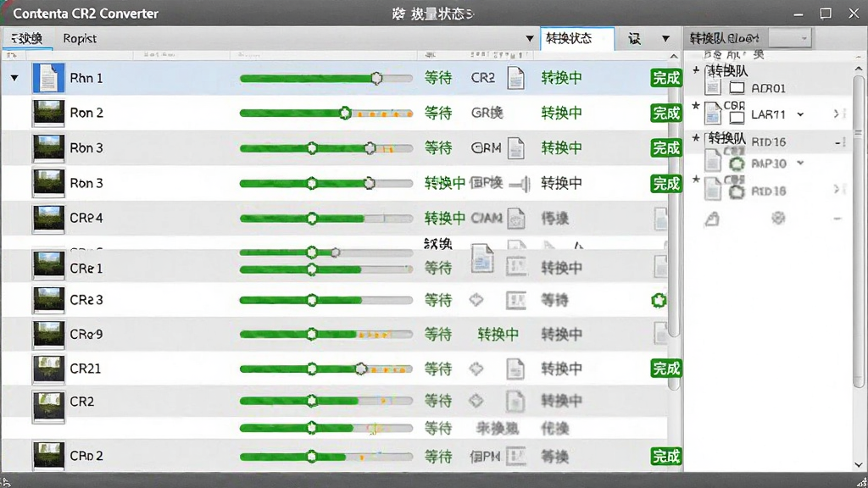Open the combo box in the queue panel header
This screenshot has width=868, height=488.
tap(790, 38)
